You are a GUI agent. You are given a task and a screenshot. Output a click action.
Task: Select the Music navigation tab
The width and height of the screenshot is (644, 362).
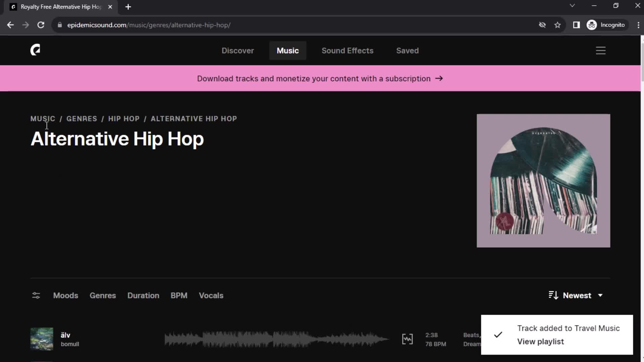pos(287,50)
